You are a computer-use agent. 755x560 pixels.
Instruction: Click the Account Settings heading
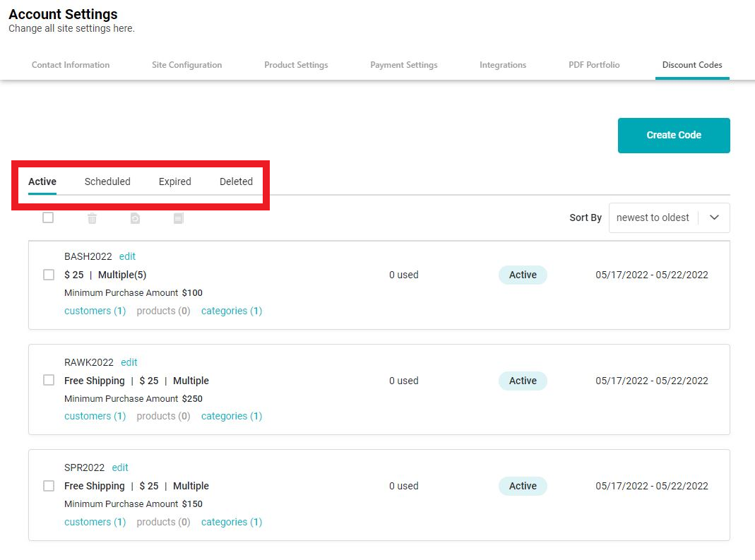[63, 14]
